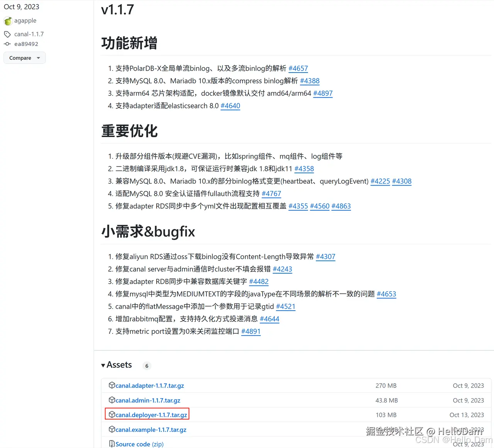494x448 pixels.
Task: Click the zip file icon next to Source code
Action: (x=112, y=443)
